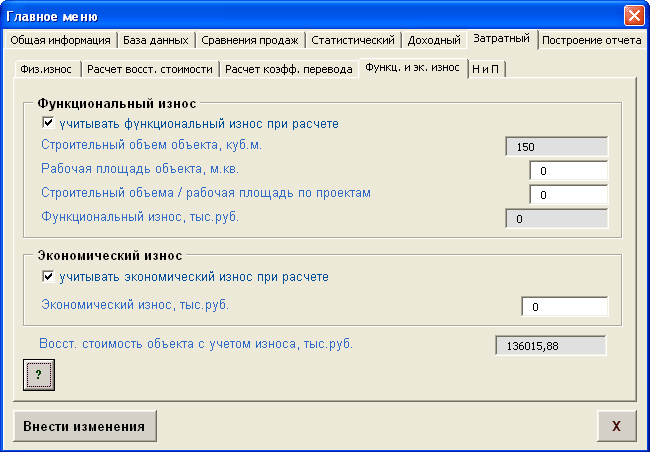Click Внести изменения button
This screenshot has width=650, height=452.
[85, 426]
